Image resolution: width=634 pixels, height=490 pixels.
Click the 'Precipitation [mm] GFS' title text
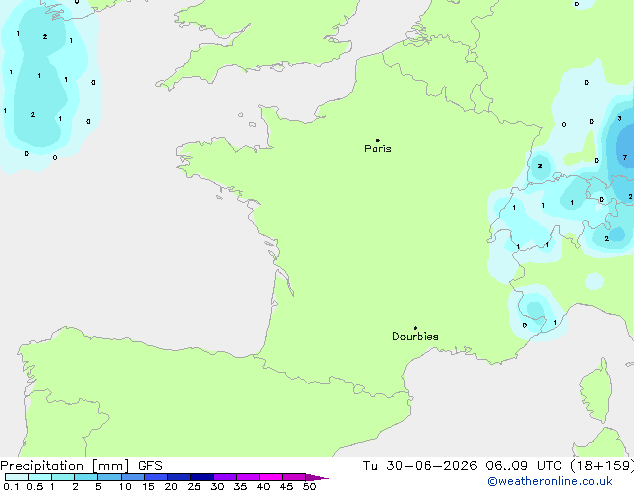81,466
